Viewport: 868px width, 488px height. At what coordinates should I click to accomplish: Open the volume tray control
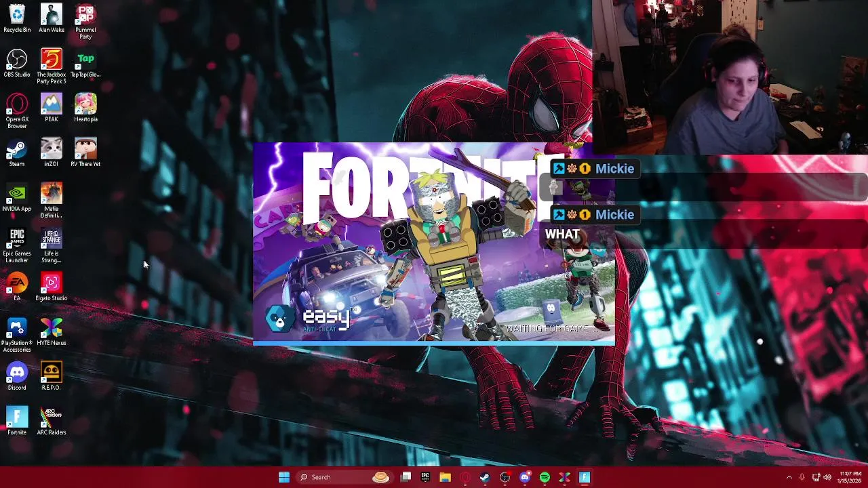coord(827,477)
